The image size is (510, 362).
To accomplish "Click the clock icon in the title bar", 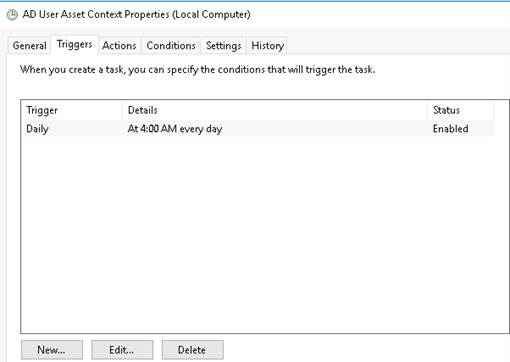I will click(x=12, y=15).
